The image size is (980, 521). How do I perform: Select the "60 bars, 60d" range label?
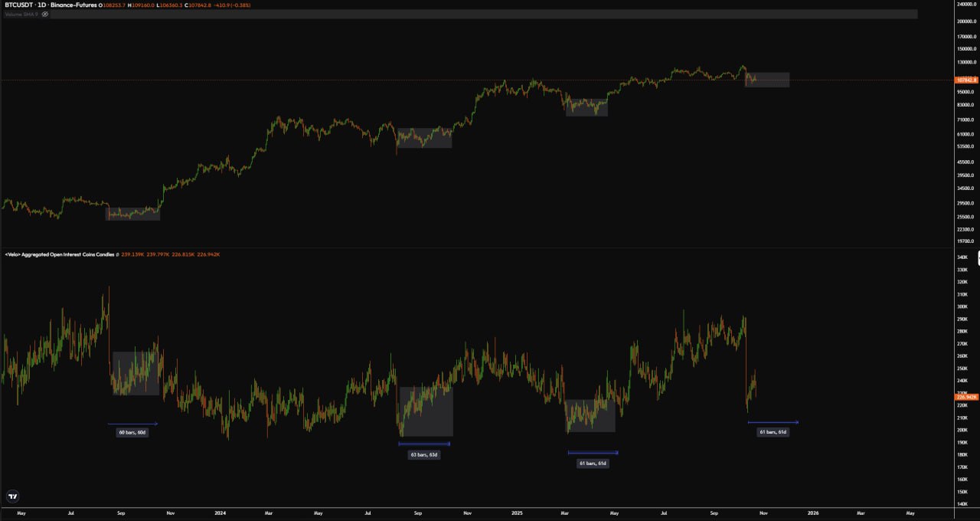pos(132,433)
